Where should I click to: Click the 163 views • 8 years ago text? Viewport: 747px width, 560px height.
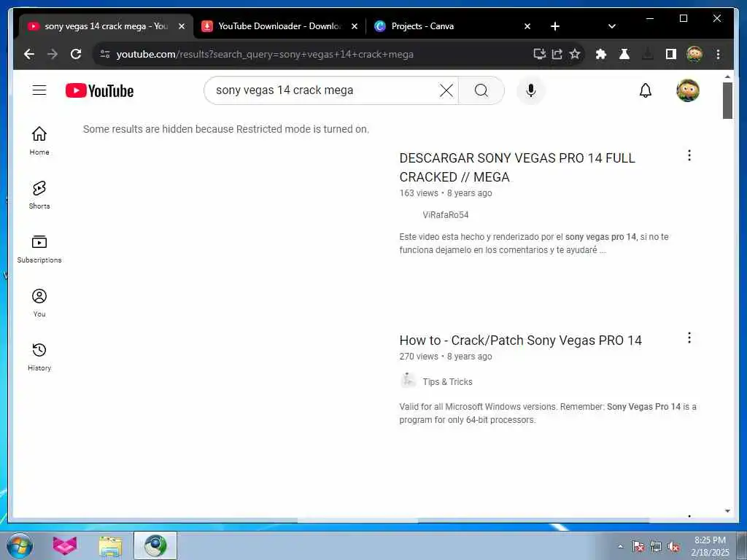pos(446,193)
